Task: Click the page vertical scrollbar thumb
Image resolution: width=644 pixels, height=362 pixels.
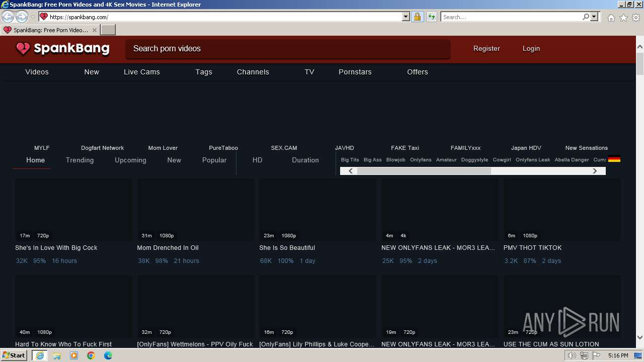Action: tap(640, 64)
